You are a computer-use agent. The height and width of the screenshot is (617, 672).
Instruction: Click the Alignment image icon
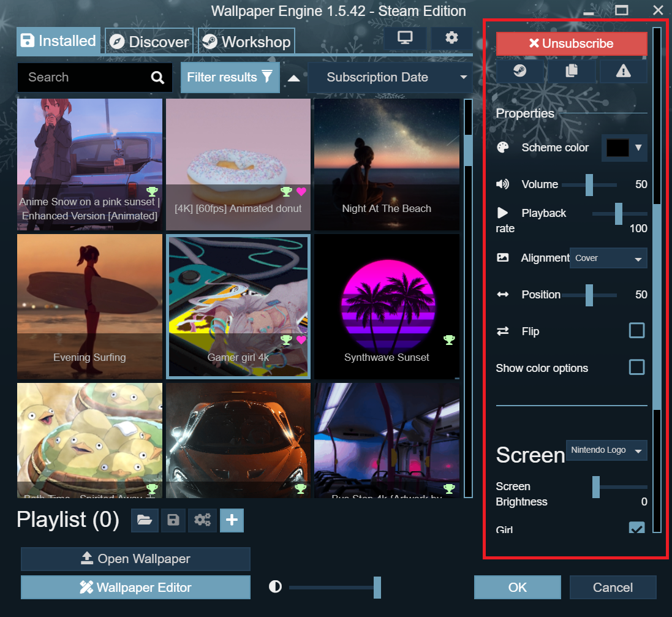coord(503,258)
